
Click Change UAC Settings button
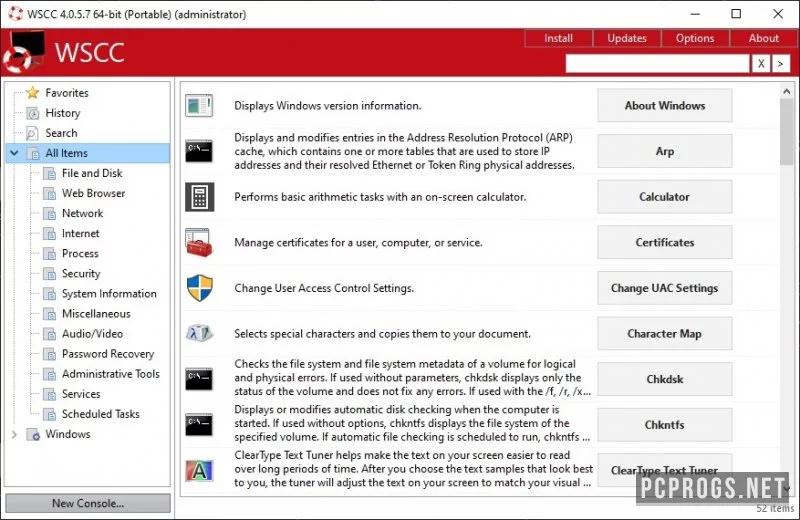click(x=665, y=288)
